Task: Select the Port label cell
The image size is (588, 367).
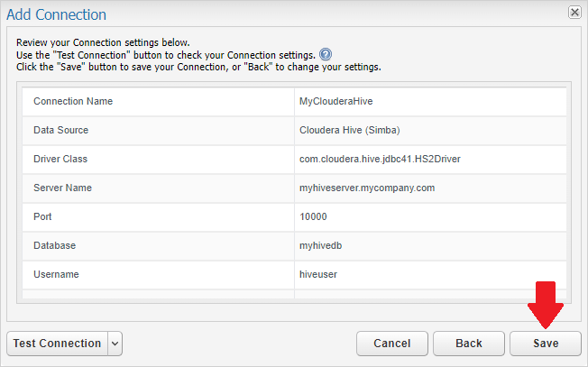Action: pos(158,216)
